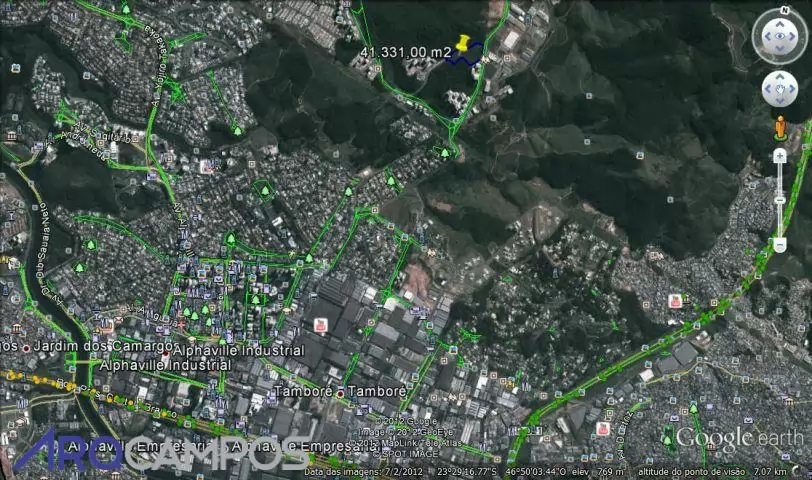Pan map up using the move joystick
Image resolution: width=812 pixels, height=480 pixels.
click(780, 78)
